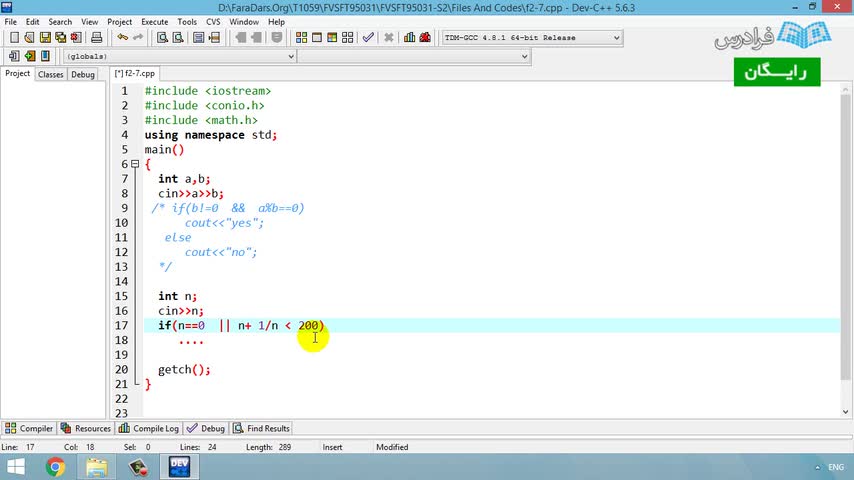Image resolution: width=854 pixels, height=480 pixels.
Task: Click the Compile toolbar icon
Action: tap(301, 38)
